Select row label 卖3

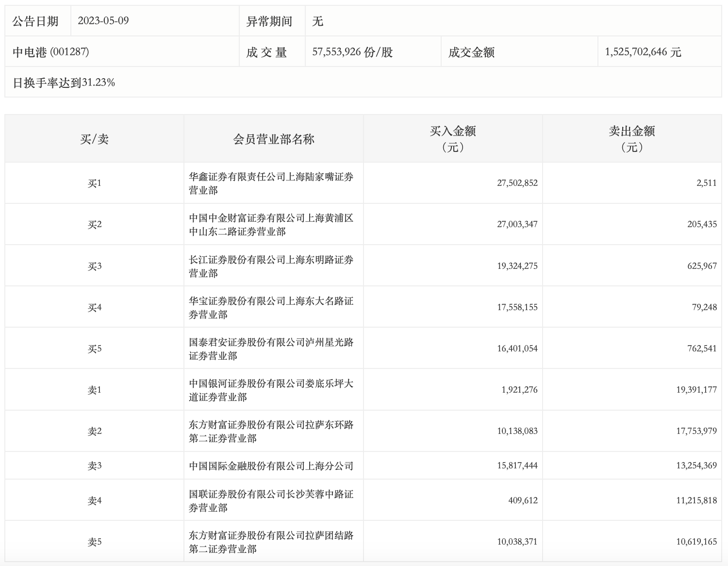[95, 466]
